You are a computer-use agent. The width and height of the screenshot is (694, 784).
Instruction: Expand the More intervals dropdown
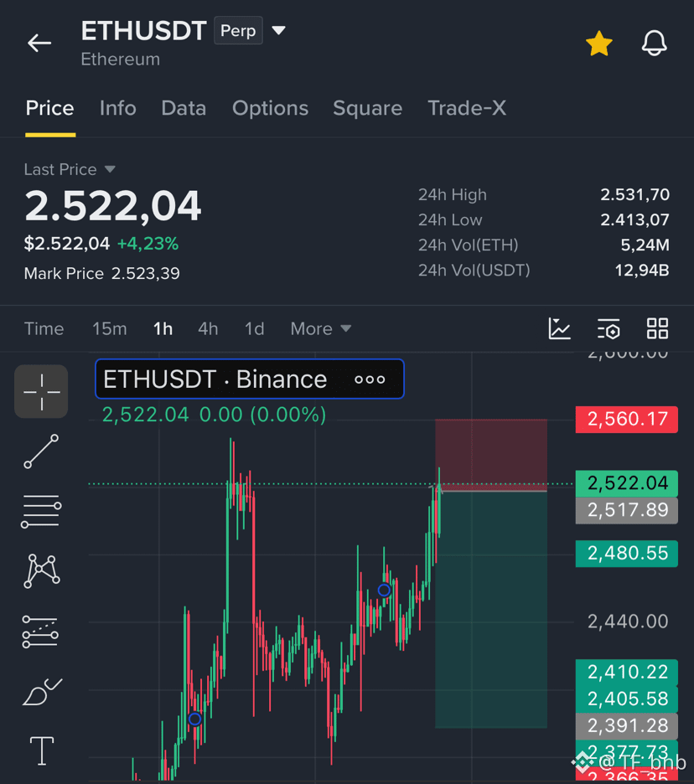click(x=321, y=328)
